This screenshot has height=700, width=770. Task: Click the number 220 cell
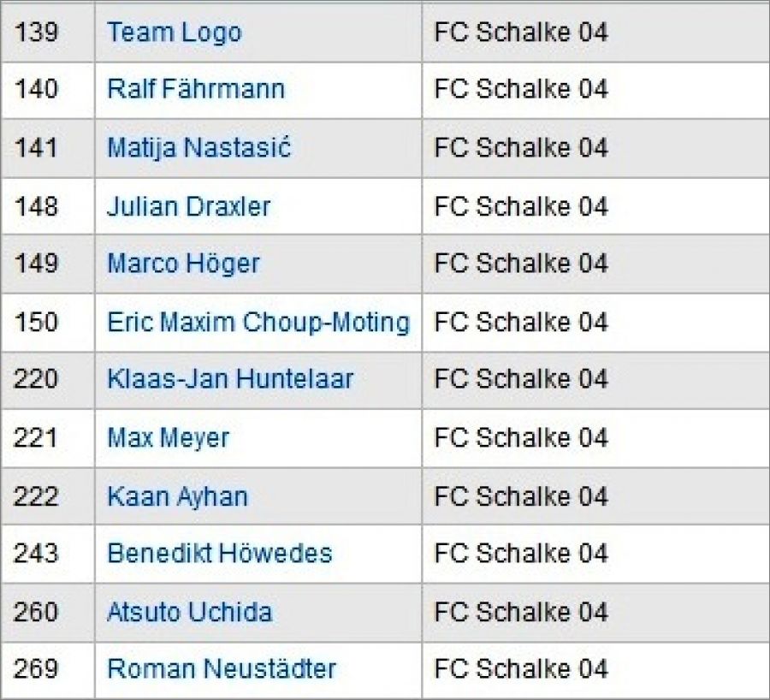pyautogui.click(x=36, y=379)
